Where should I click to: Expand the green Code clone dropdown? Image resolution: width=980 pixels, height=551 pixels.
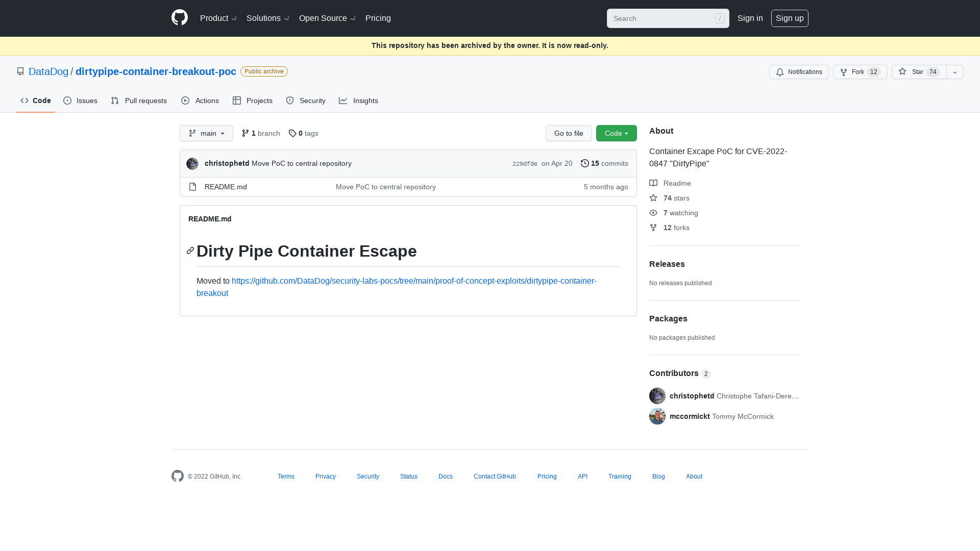point(617,133)
